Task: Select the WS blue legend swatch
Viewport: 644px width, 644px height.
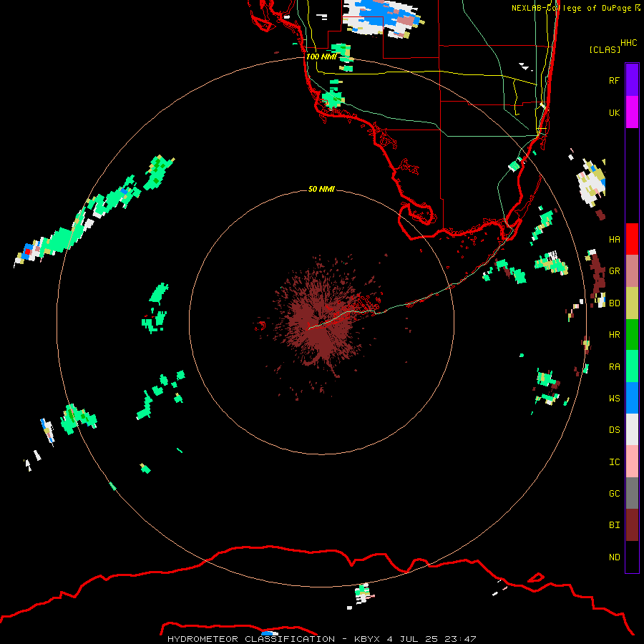Action: click(x=632, y=398)
